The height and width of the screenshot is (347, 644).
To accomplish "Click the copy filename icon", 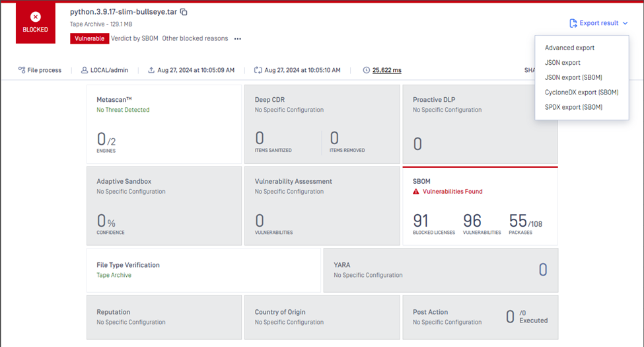I will click(184, 12).
